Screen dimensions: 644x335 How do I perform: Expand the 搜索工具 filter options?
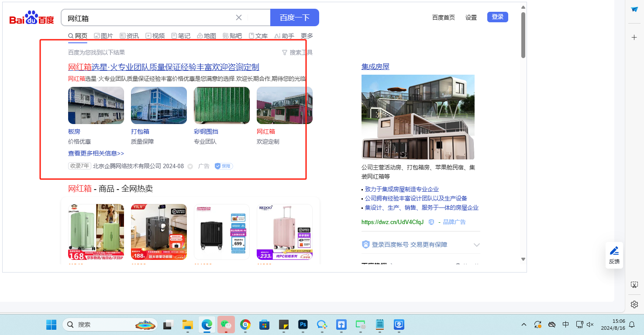pyautogui.click(x=297, y=52)
